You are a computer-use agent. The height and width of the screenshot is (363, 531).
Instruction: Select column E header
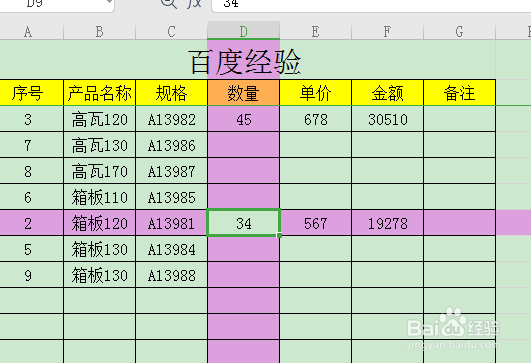click(x=316, y=31)
